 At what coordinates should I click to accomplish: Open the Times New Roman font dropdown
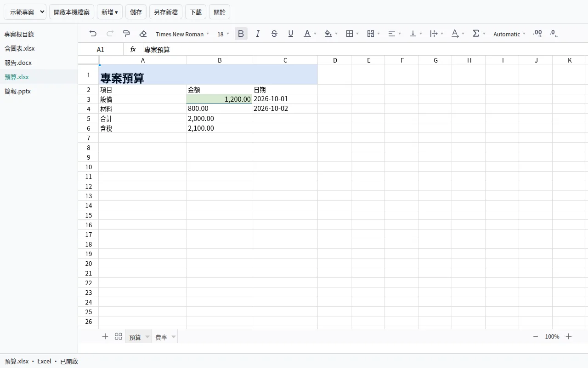tap(182, 34)
